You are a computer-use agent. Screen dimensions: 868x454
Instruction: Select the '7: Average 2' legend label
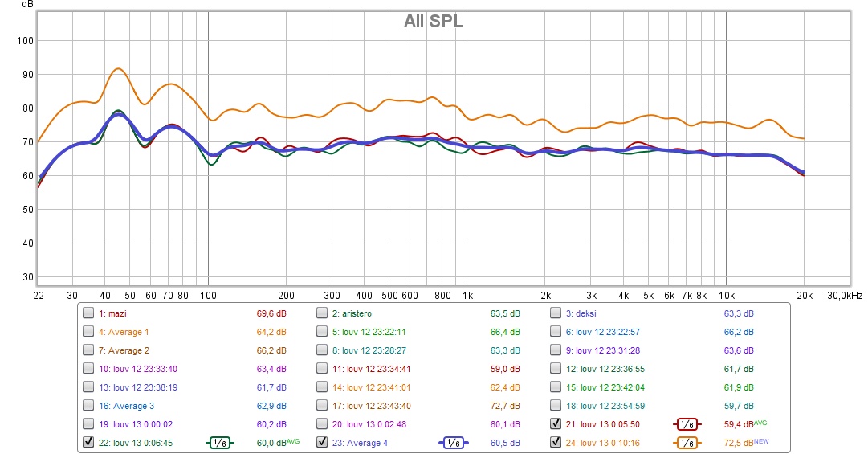point(124,350)
